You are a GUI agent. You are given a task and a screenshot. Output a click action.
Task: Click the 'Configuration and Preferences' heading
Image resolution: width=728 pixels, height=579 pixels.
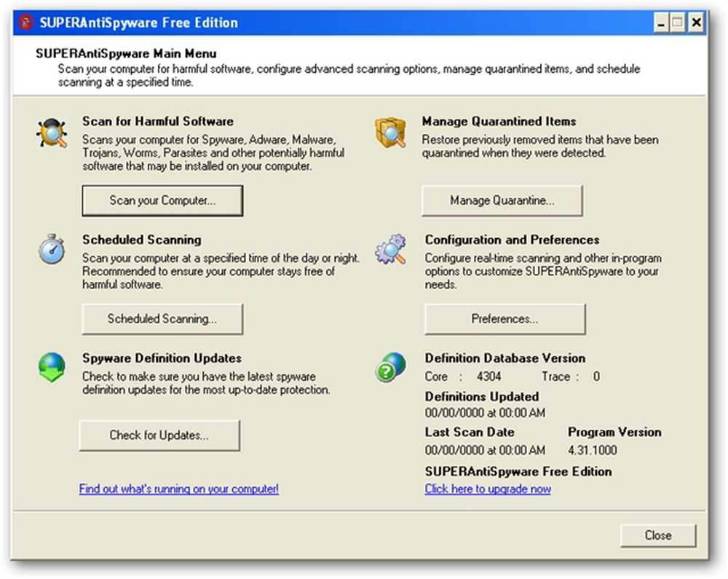[x=512, y=240]
